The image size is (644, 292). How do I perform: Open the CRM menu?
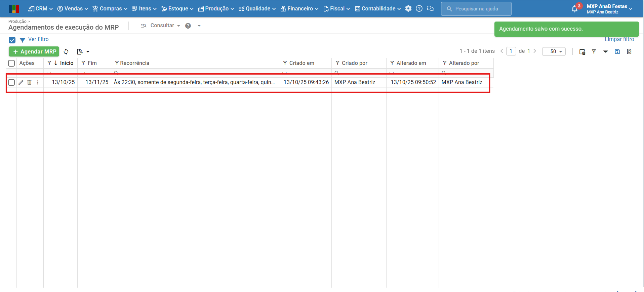tap(40, 9)
